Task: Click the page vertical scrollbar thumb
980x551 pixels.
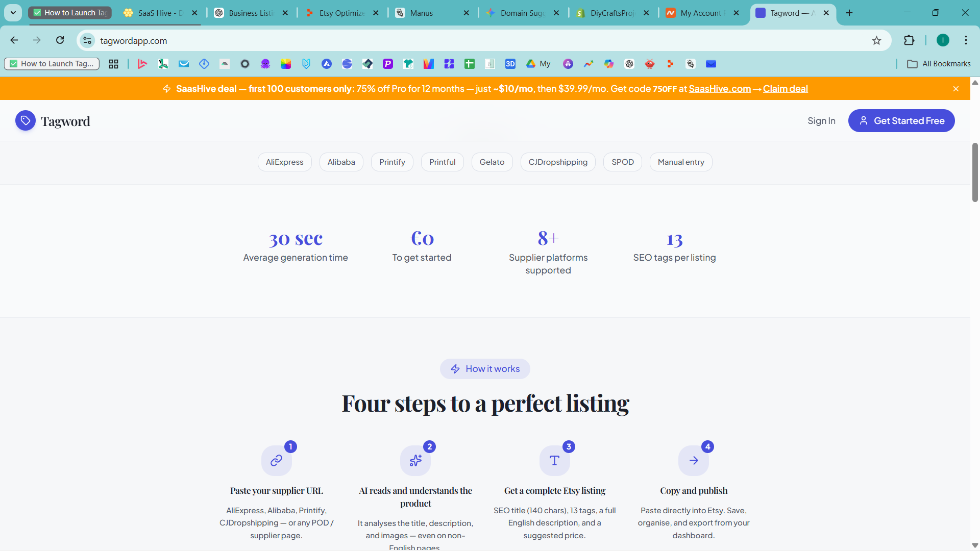Action: [x=975, y=172]
